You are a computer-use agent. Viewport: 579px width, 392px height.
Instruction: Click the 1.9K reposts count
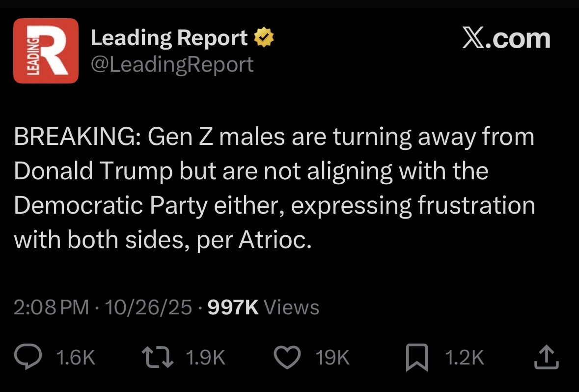(206, 358)
